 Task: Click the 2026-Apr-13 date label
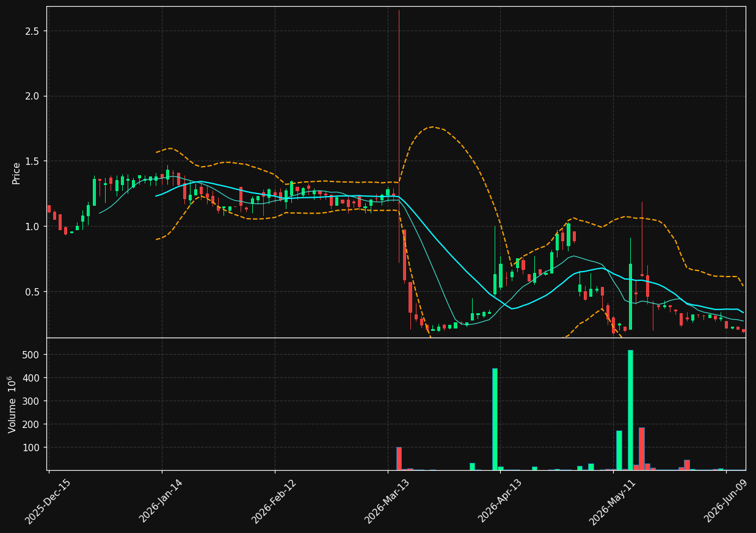500,501
